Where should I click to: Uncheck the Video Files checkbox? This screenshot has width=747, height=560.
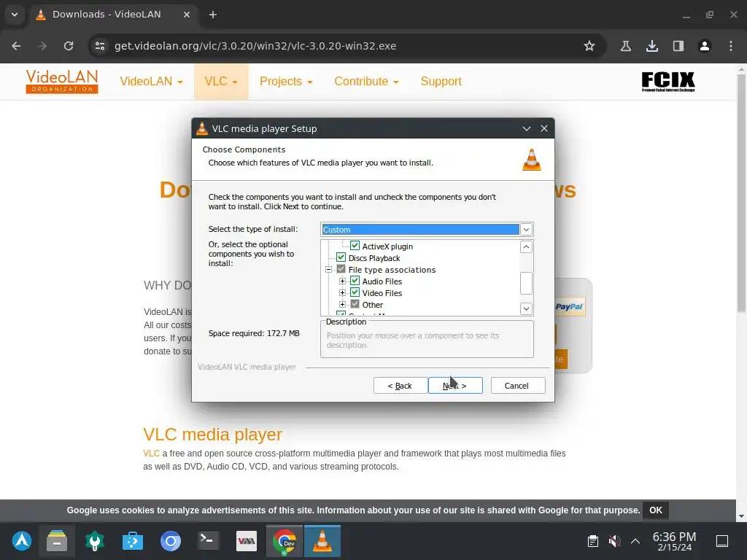click(355, 292)
